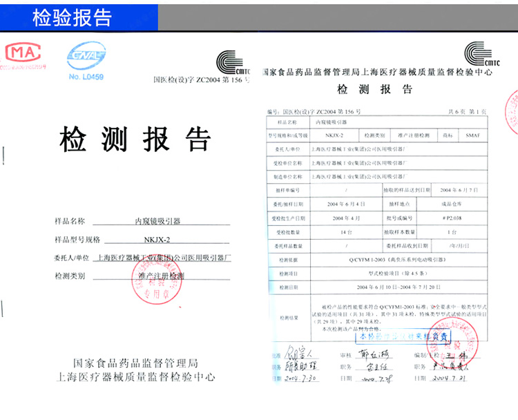Select the "No. L0459" text under CNAL logo
Image resolution: width=518 pixels, height=420 pixels.
click(86, 77)
